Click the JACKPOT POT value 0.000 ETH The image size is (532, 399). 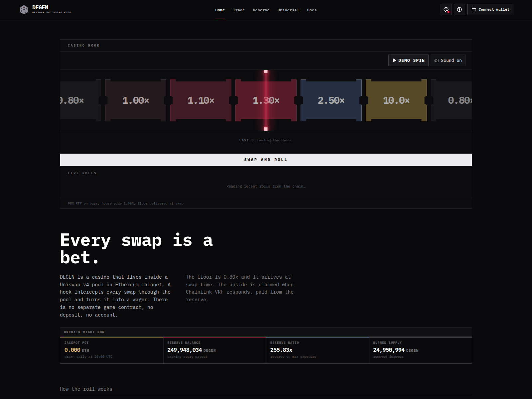pyautogui.click(x=77, y=350)
